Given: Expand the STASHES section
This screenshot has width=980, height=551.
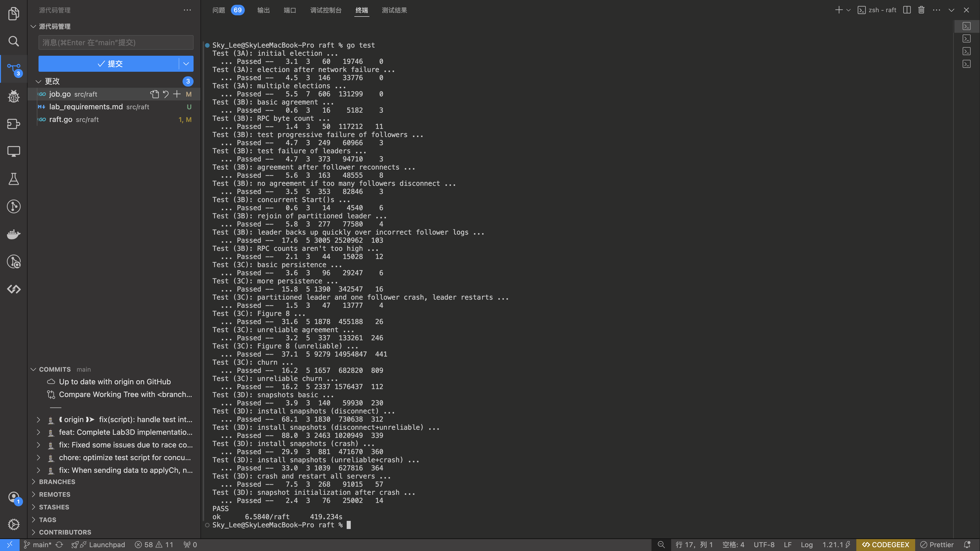Looking at the screenshot, I should [54, 507].
